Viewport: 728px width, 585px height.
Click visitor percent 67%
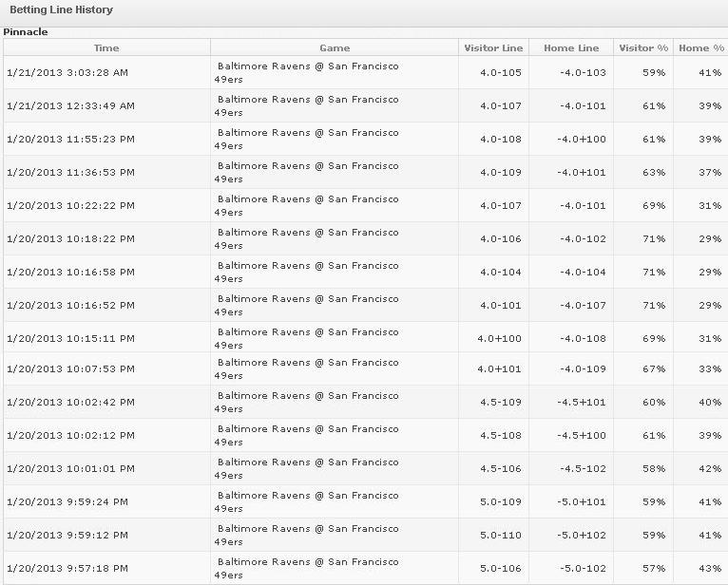click(x=654, y=369)
